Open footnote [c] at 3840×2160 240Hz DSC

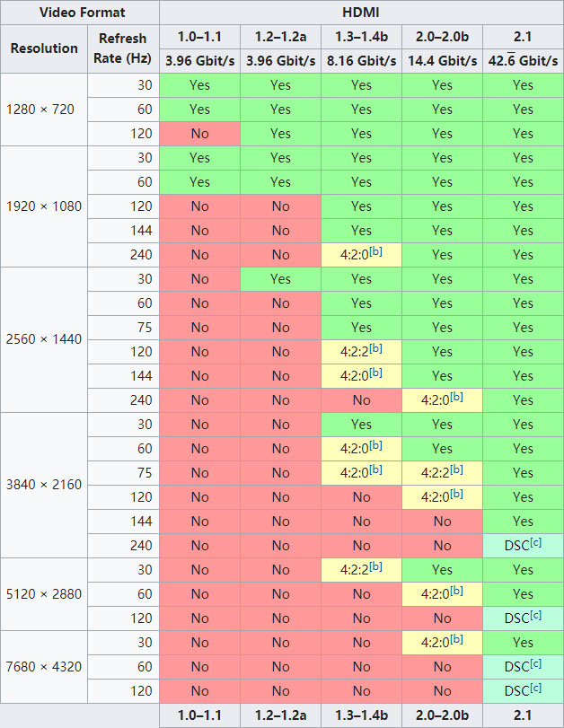(535, 542)
